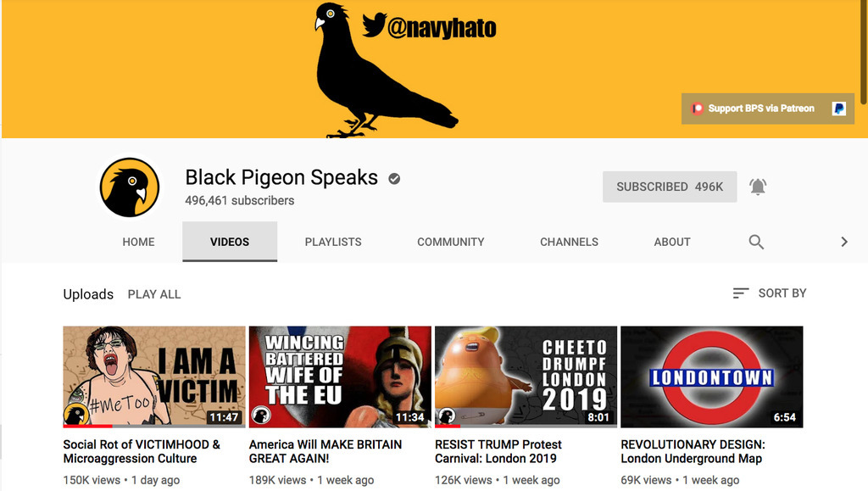Open "RESIST TRUMP Protest Carnival" video title
Image resolution: width=868 pixels, height=491 pixels.
pos(498,451)
